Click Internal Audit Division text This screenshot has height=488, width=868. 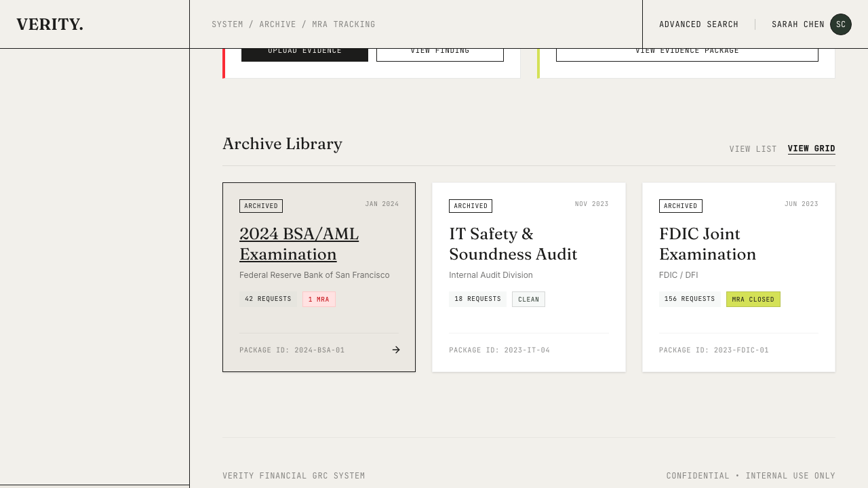click(491, 275)
